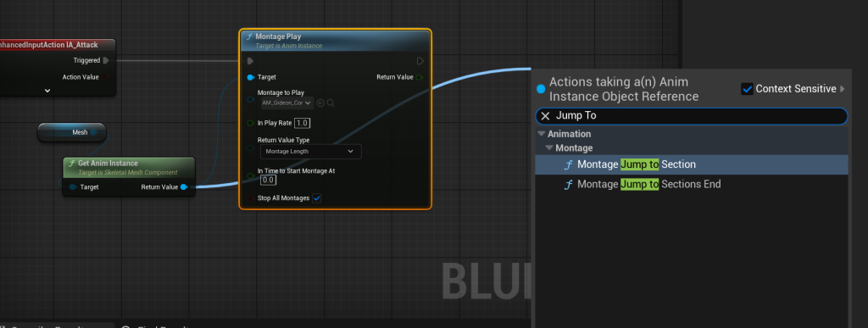Open Return Value Type dropdown
868x328 pixels.
310,152
